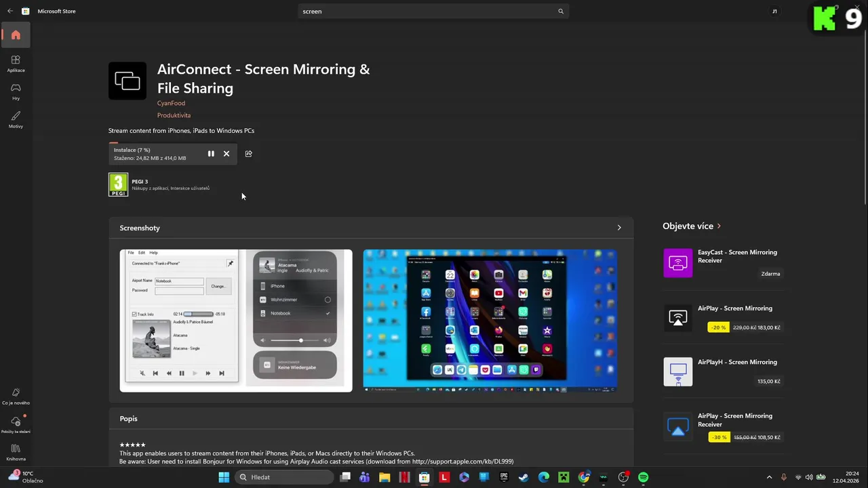Expand the Objevte více chevron
This screenshot has width=868, height=488.
(719, 226)
